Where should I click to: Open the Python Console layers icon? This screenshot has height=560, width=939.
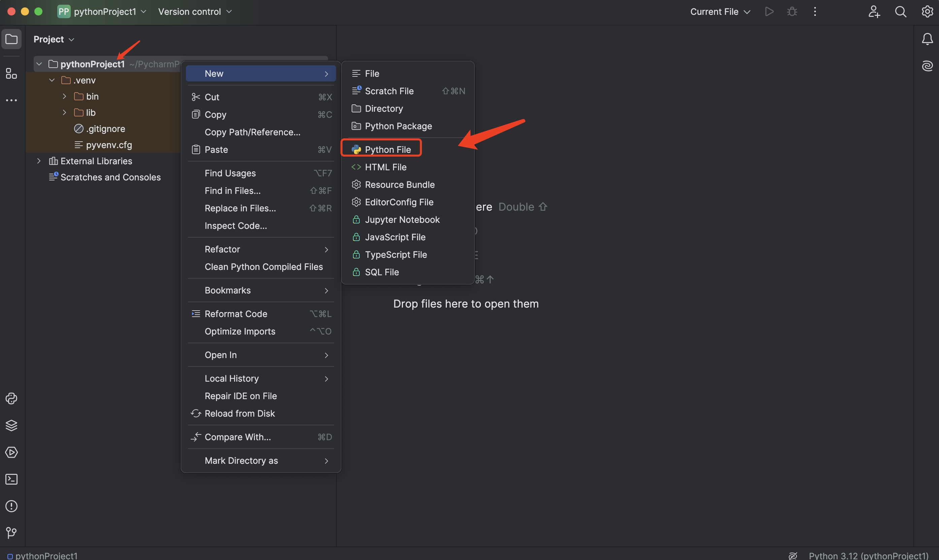point(11,425)
